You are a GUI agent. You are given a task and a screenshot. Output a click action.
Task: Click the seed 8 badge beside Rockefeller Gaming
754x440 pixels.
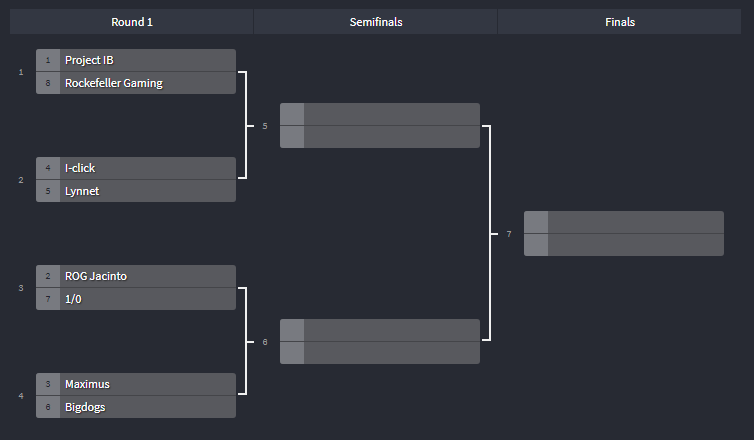[48, 83]
